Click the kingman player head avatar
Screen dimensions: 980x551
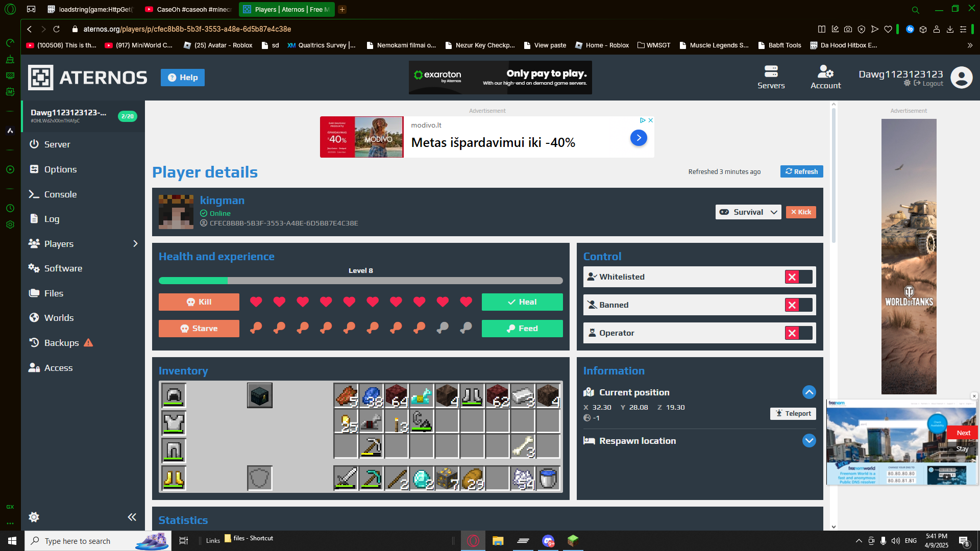tap(176, 212)
